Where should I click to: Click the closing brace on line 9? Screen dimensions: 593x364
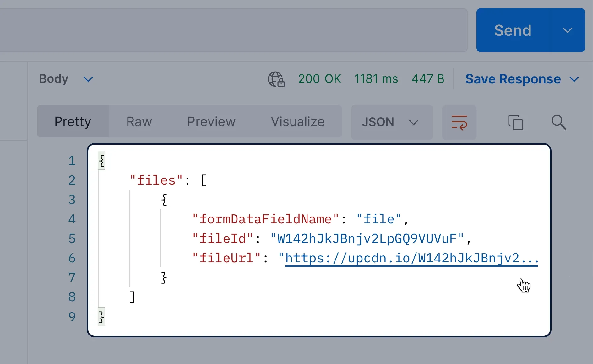tap(101, 317)
